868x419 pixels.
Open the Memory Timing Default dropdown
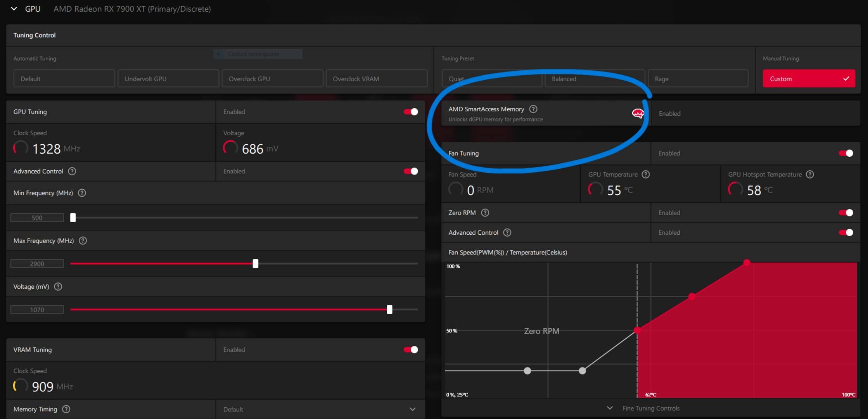[320, 409]
